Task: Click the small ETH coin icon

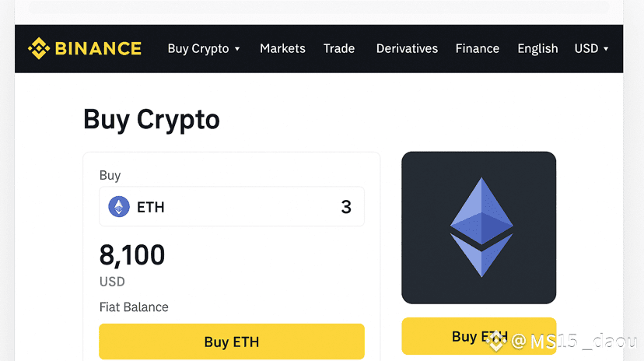Action: click(x=119, y=207)
